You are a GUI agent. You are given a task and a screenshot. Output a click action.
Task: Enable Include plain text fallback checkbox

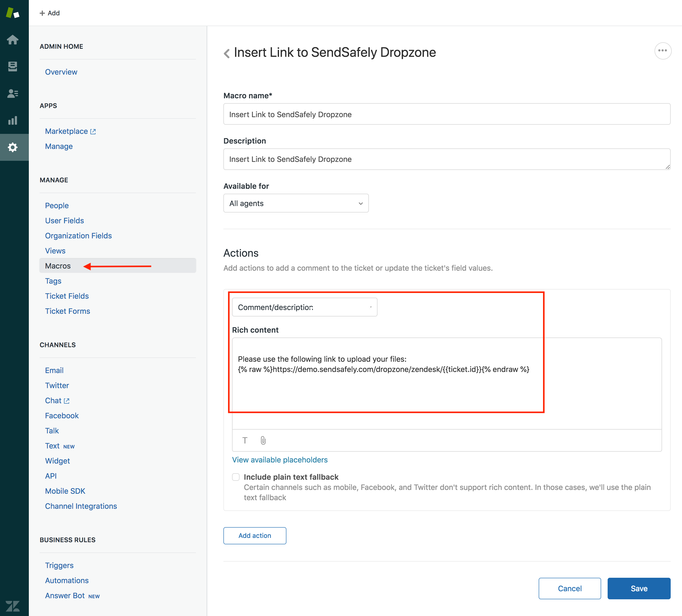[x=236, y=477]
